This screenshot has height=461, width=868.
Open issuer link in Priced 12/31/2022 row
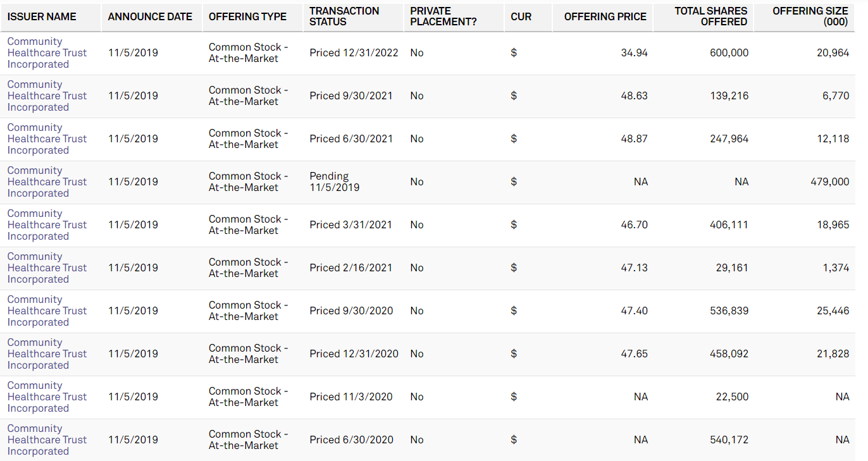(47, 53)
